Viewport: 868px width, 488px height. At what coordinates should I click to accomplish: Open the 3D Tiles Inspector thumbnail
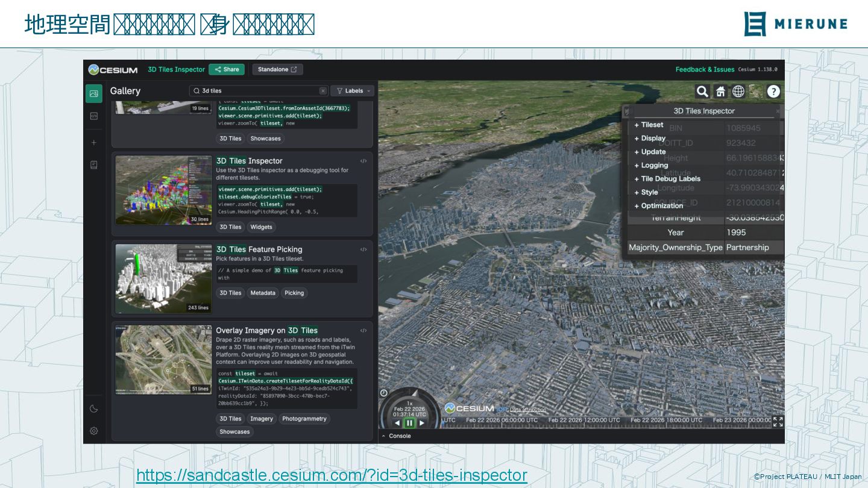[x=163, y=190]
